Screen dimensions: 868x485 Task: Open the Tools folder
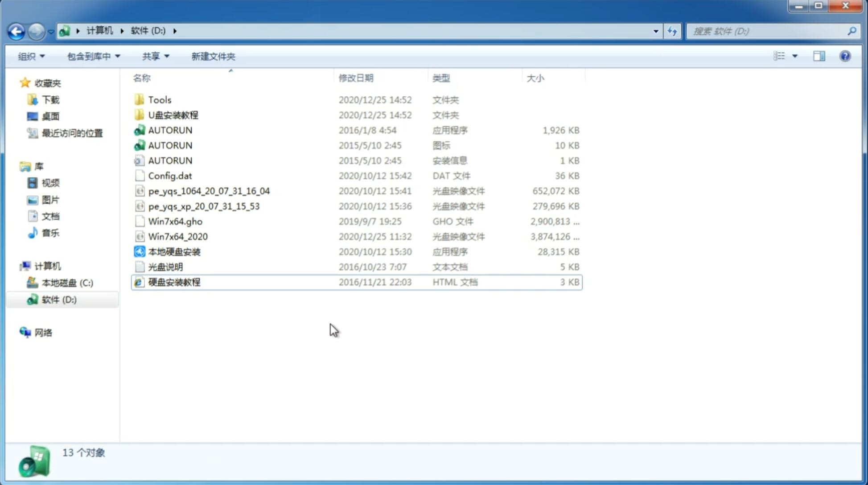[x=159, y=99]
